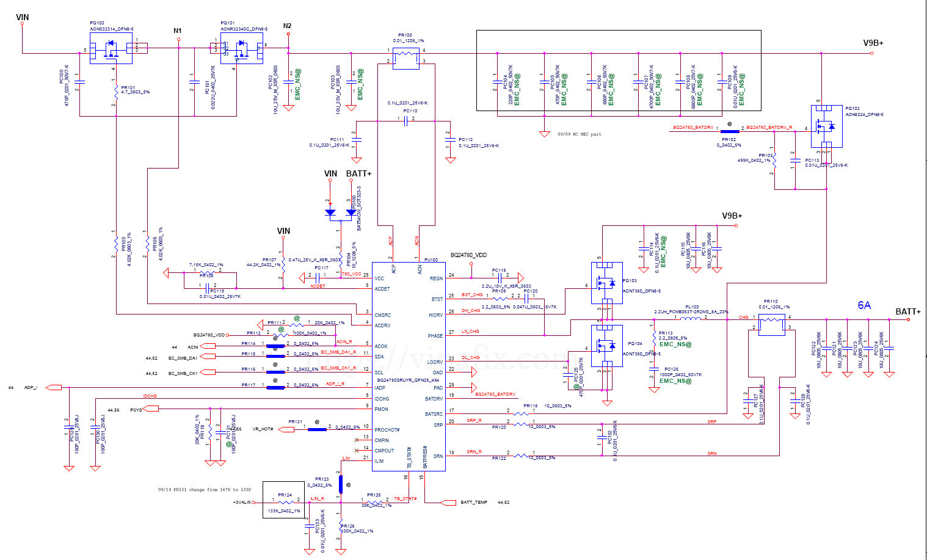Click the PQ101 MOSFET symbol
Viewport: 927px width, 560px height.
coord(242,48)
